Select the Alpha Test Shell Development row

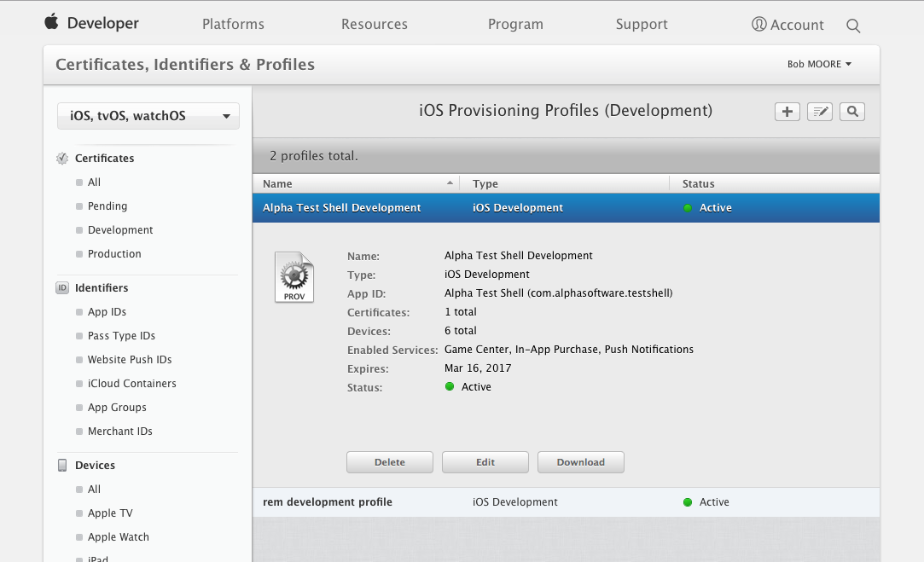coord(566,208)
